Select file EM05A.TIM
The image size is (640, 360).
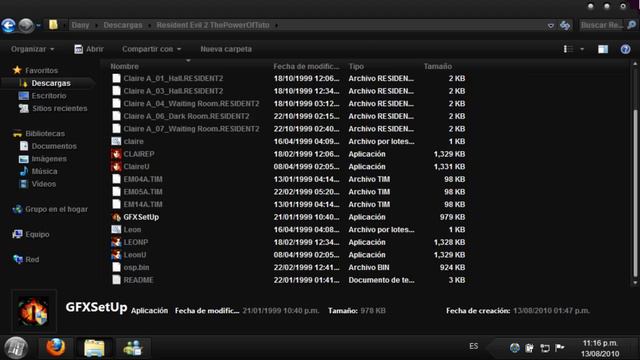pyautogui.click(x=143, y=192)
